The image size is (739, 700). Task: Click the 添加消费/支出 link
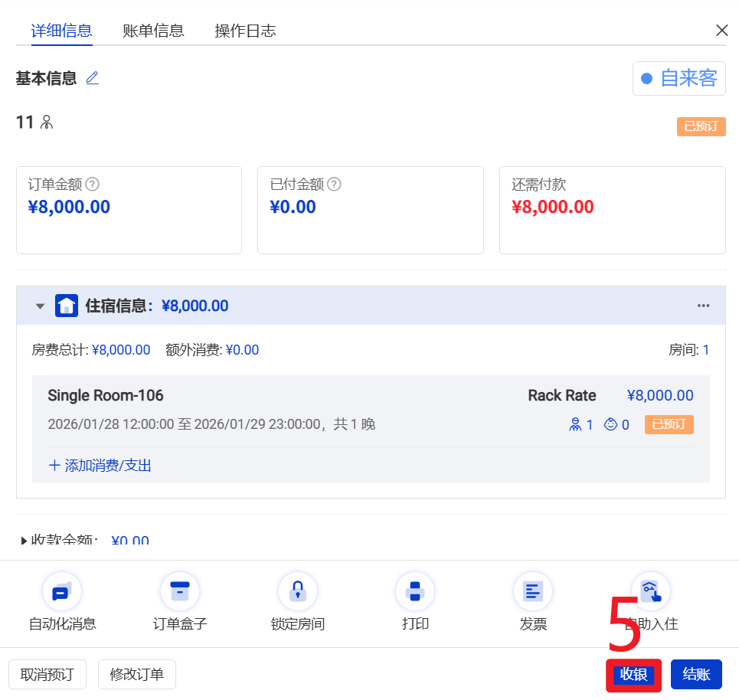click(100, 466)
